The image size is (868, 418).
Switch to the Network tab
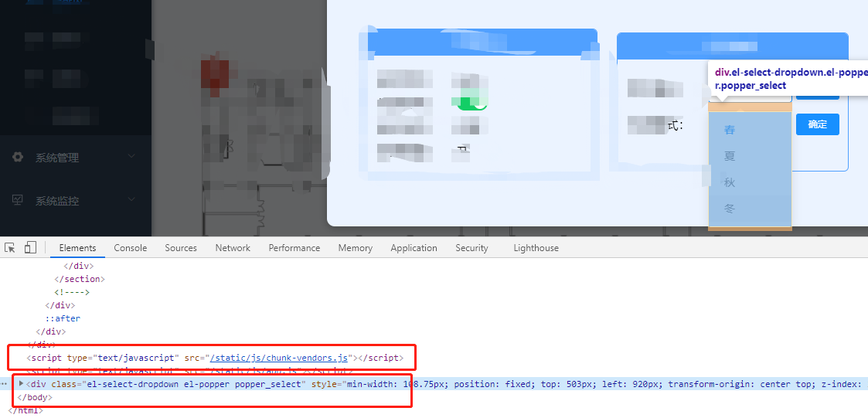[x=233, y=248]
